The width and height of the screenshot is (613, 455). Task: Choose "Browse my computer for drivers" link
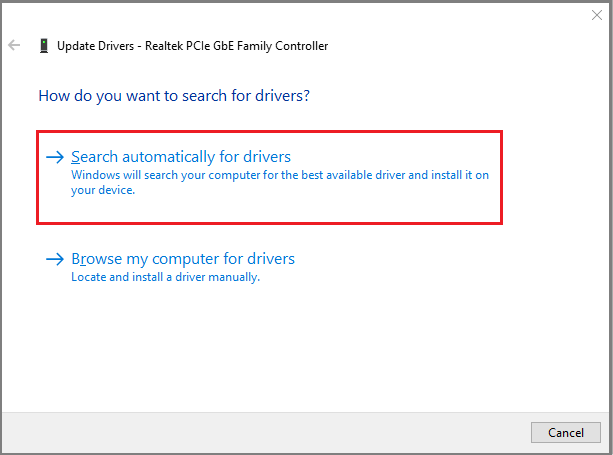pos(183,259)
